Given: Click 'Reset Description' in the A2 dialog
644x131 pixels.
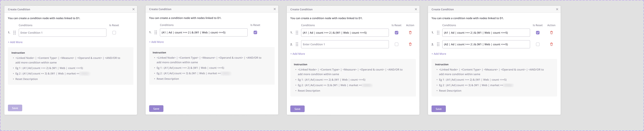Looking at the screenshot, I should [x=450, y=91].
